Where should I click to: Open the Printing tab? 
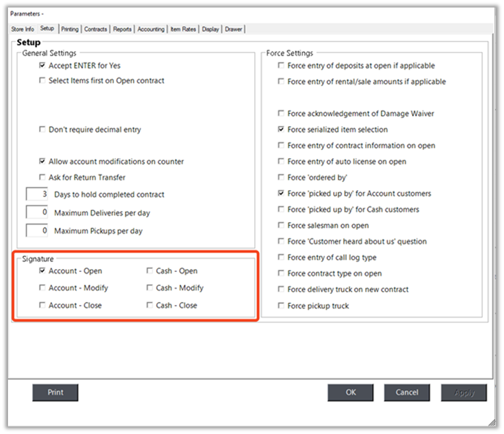pos(70,29)
